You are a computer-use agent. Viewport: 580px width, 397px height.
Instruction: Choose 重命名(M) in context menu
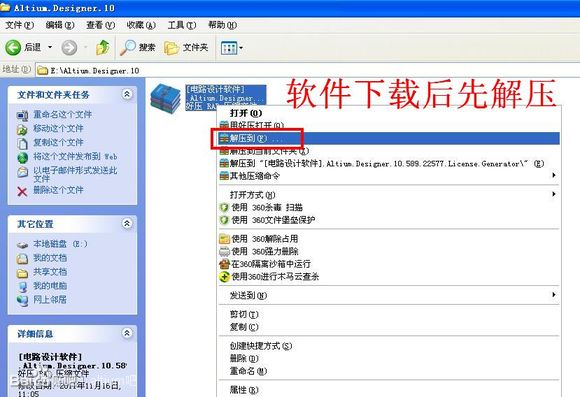point(388,371)
